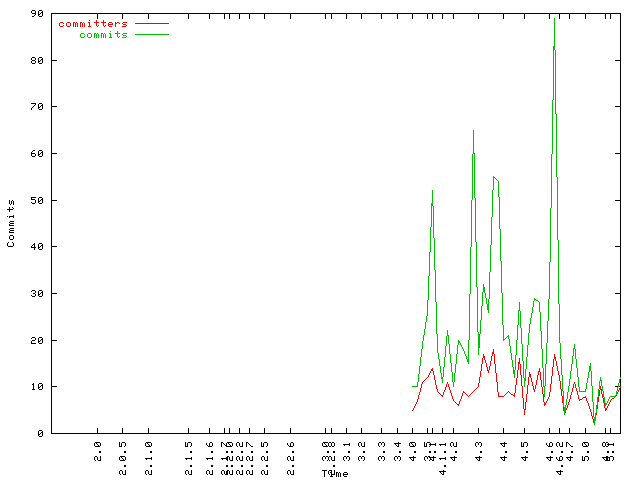Click the green commits legend line sample
This screenshot has width=640, height=480.
152,34
